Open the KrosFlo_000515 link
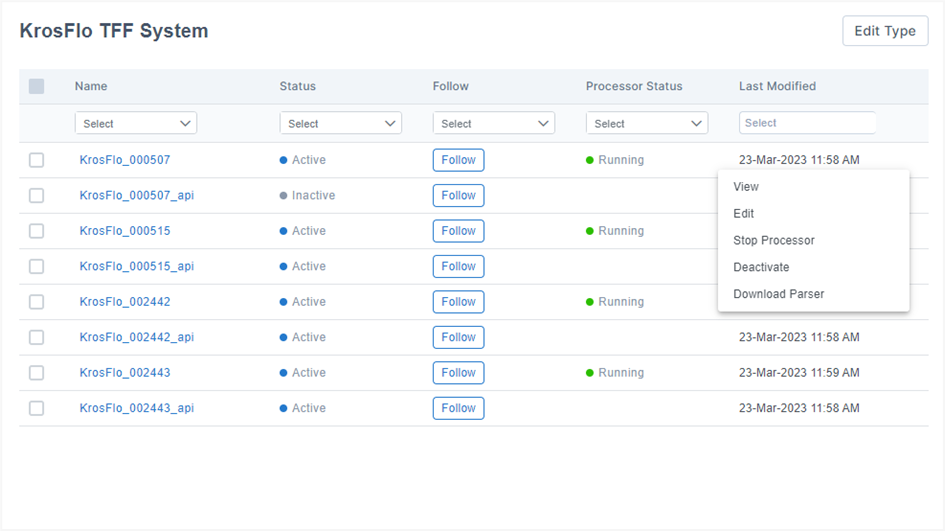 (x=125, y=231)
